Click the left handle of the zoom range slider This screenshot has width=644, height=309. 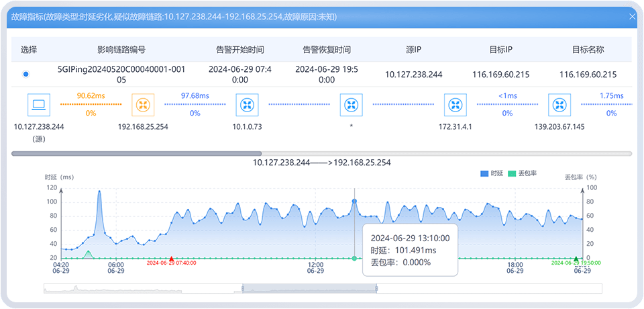242,288
